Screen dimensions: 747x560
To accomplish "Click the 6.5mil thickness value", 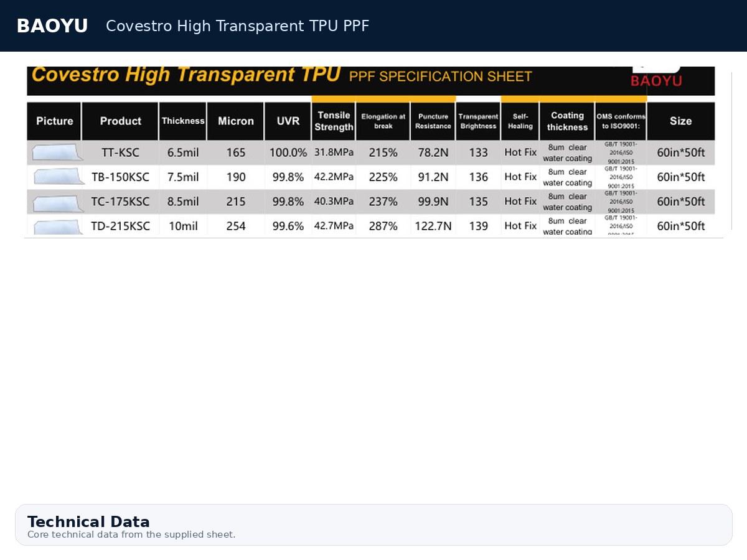I will 183,152.
